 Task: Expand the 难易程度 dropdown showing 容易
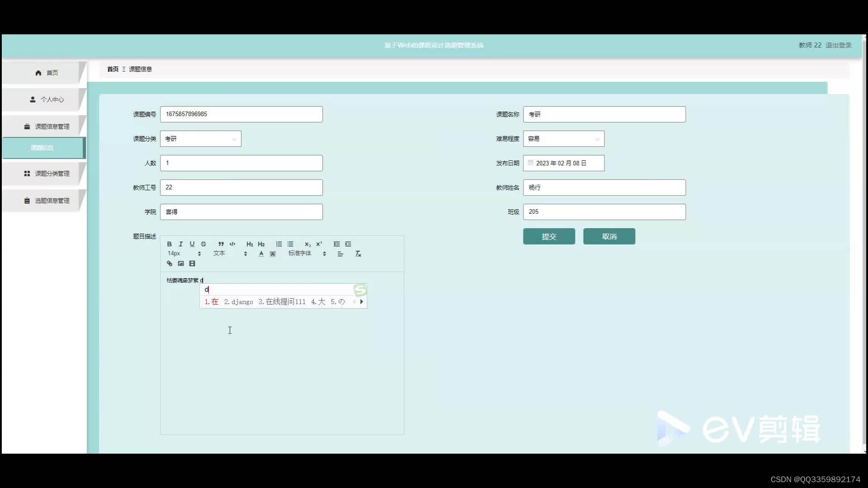click(564, 139)
